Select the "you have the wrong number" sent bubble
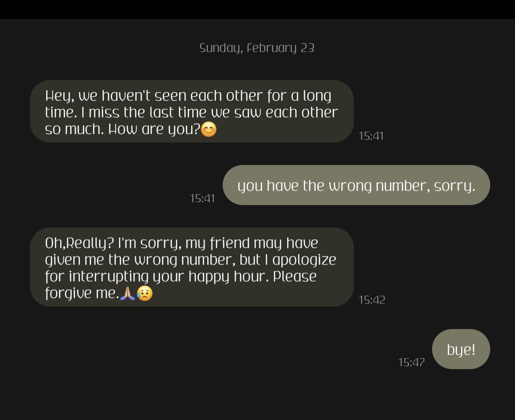The width and height of the screenshot is (515, 420). 356,185
